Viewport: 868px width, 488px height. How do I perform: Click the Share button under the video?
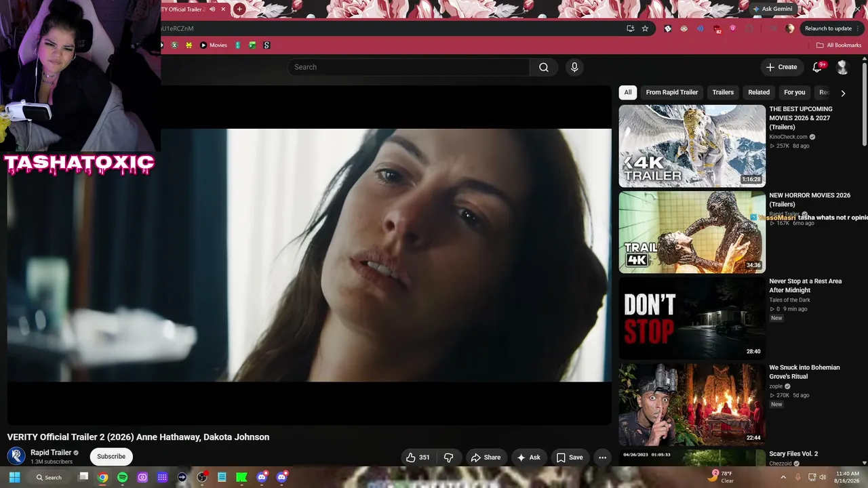coord(486,457)
